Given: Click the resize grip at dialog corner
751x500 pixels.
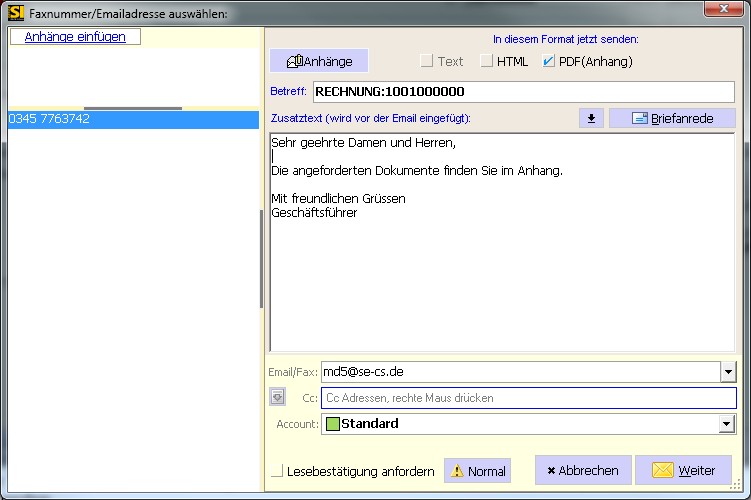Looking at the screenshot, I should pos(736,485).
